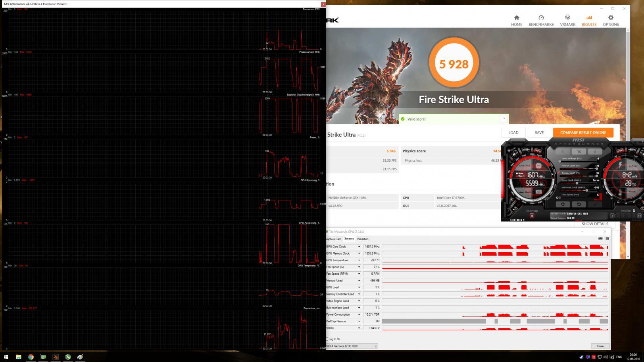
Task: Click Afterburner information i button
Action: pos(595,151)
